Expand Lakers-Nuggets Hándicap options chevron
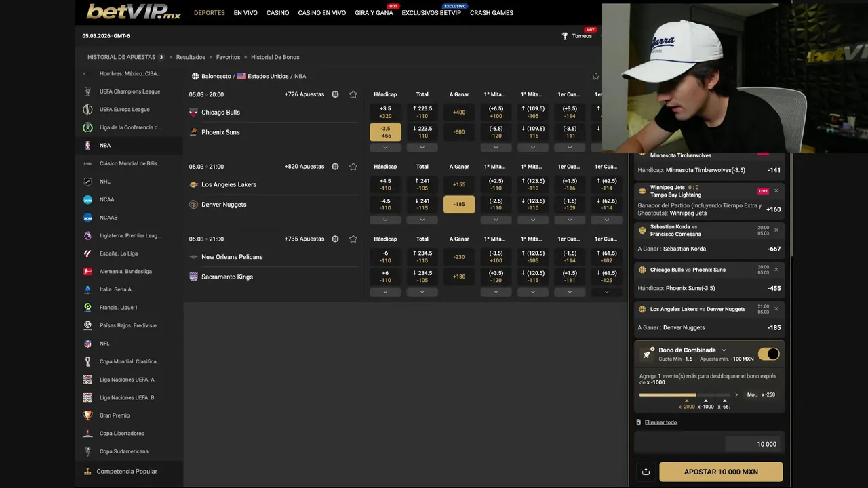Image resolution: width=868 pixels, height=488 pixels. pos(385,220)
